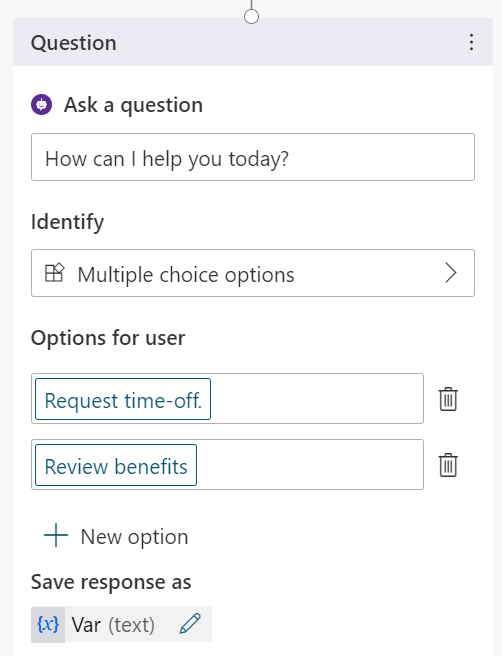The image size is (502, 656).
Task: Click the How can I help you today field
Action: click(253, 157)
